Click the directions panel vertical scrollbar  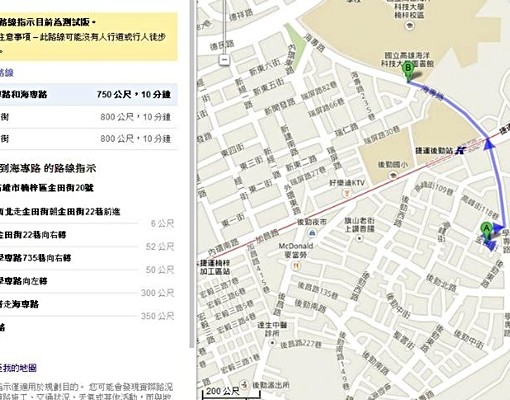pyautogui.click(x=192, y=173)
